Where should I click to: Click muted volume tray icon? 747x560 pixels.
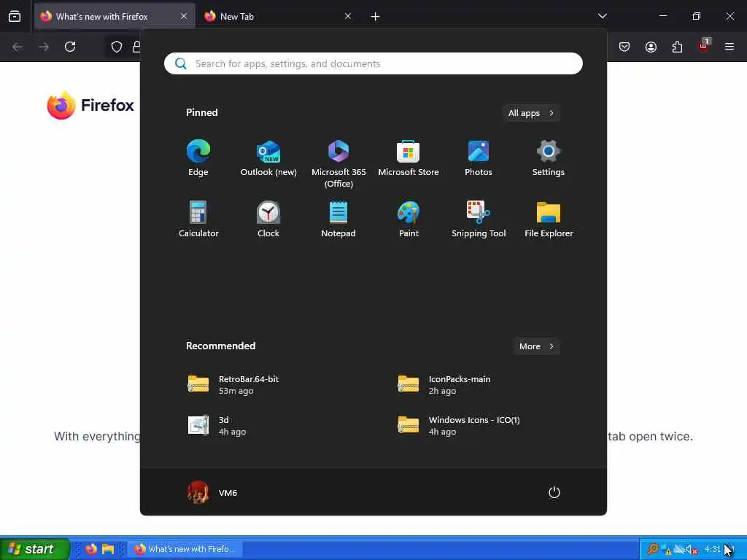pyautogui.click(x=692, y=550)
